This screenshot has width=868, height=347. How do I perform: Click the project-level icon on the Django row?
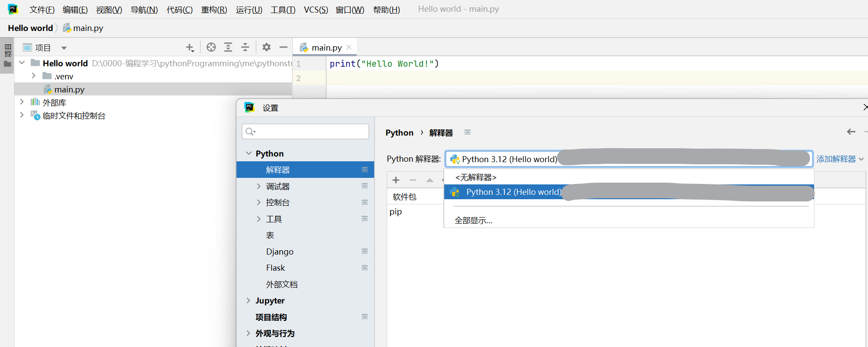[365, 251]
